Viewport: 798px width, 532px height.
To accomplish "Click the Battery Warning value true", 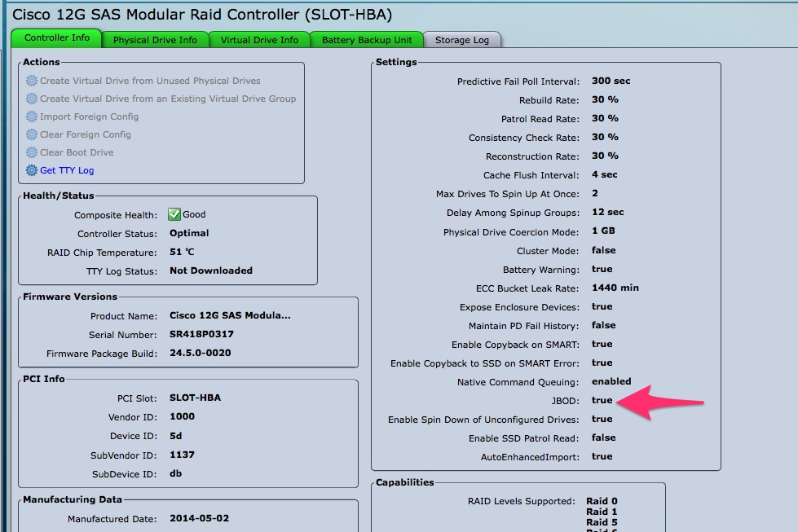I will pyautogui.click(x=602, y=269).
